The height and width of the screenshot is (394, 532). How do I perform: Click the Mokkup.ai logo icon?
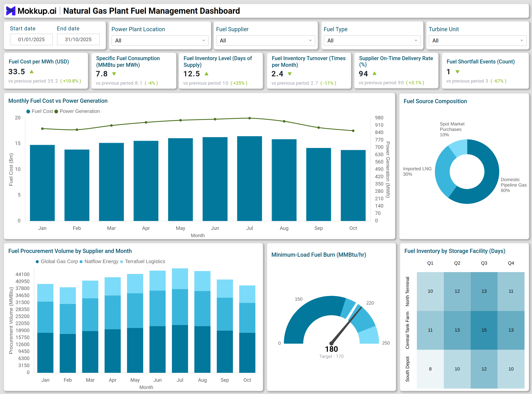[11, 11]
